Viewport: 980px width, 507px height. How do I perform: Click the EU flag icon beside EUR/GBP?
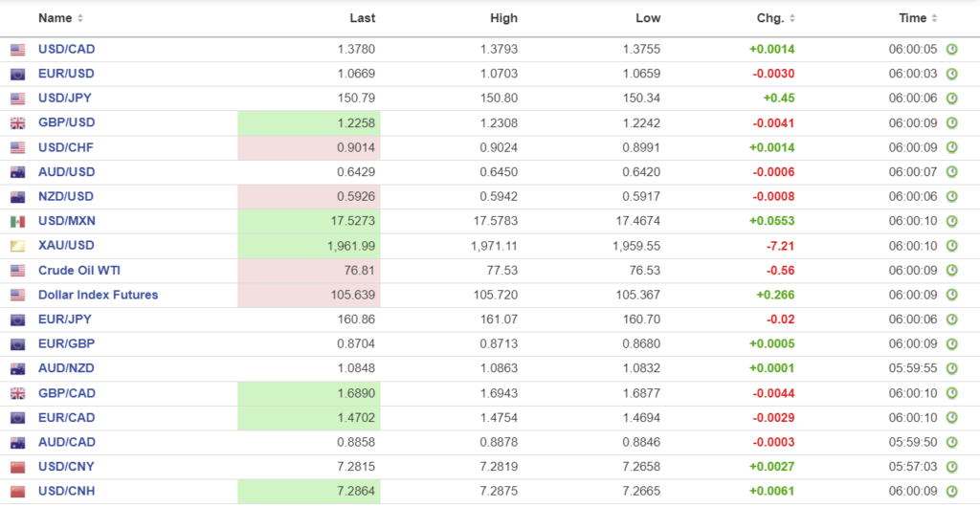click(x=18, y=344)
